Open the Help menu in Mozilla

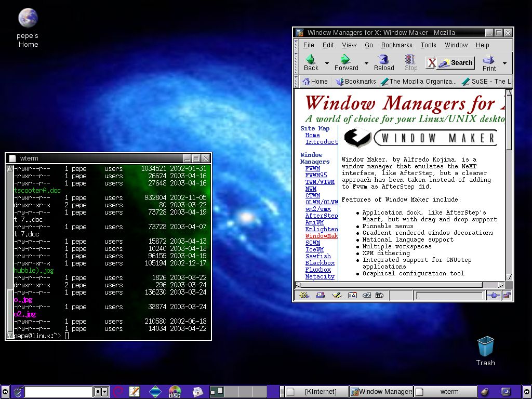point(482,45)
